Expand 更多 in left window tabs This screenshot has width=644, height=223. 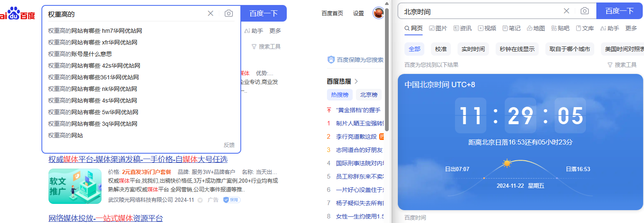click(x=275, y=31)
